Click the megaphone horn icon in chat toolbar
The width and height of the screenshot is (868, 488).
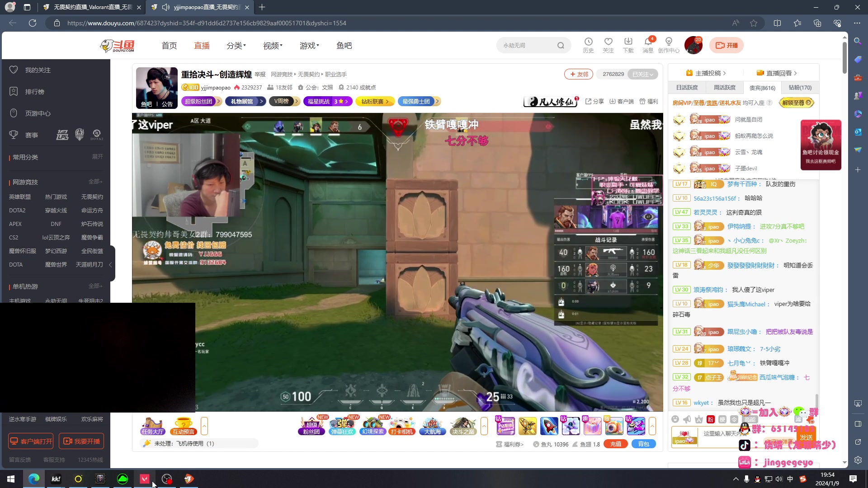coord(687,419)
